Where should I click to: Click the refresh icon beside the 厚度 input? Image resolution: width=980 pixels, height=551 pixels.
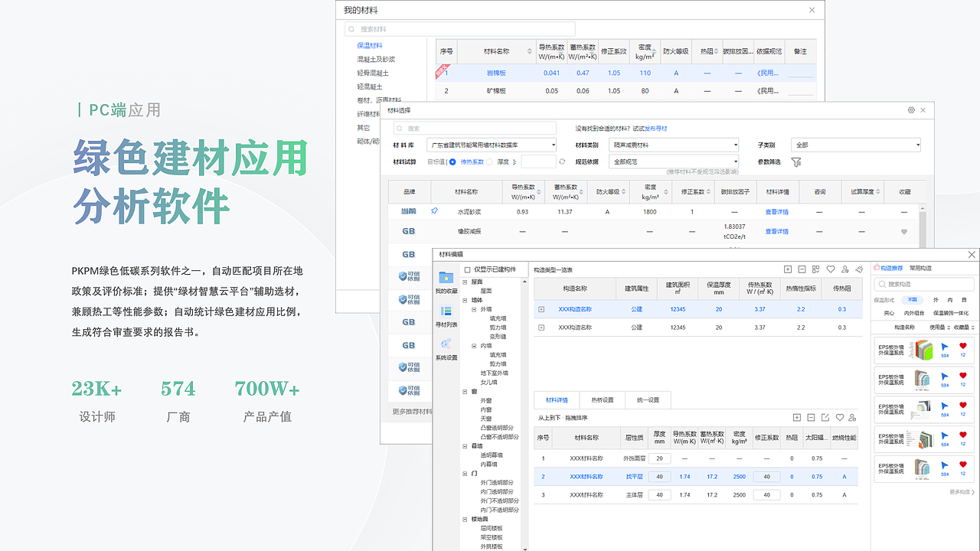(561, 161)
